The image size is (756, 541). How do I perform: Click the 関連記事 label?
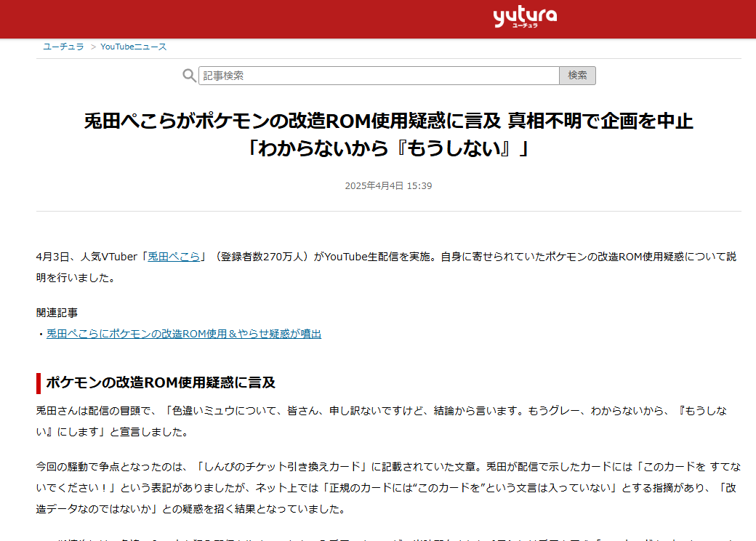[57, 313]
